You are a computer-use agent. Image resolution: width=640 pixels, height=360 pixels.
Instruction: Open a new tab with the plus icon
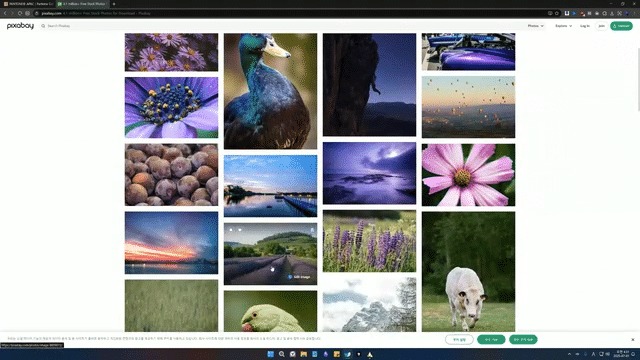[x=114, y=4]
